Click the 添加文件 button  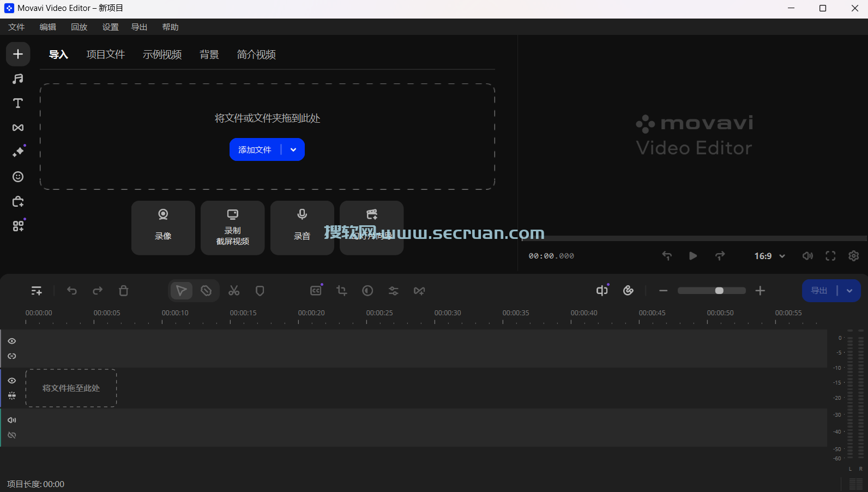pyautogui.click(x=255, y=149)
